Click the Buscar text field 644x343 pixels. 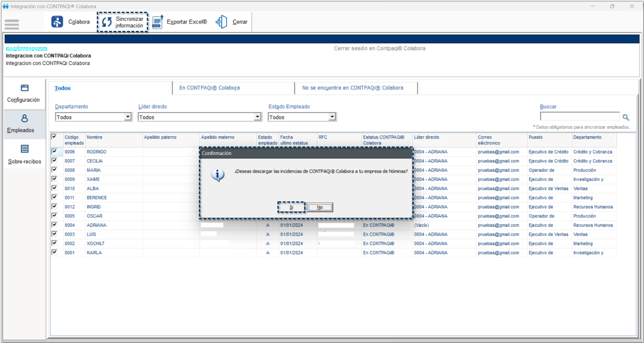pos(579,117)
